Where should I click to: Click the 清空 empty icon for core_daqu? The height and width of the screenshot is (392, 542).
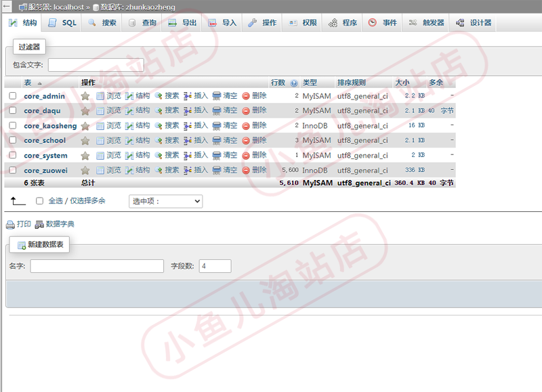coord(217,111)
